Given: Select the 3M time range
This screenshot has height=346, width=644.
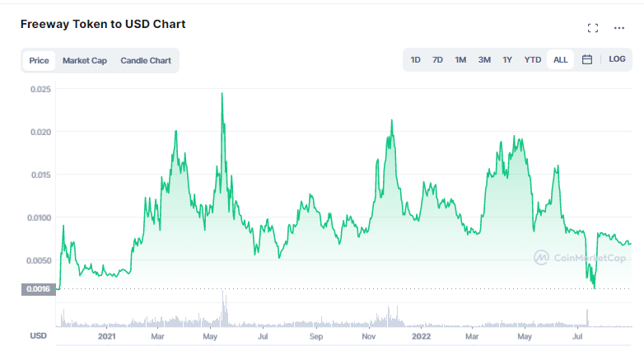Looking at the screenshot, I should 484,59.
